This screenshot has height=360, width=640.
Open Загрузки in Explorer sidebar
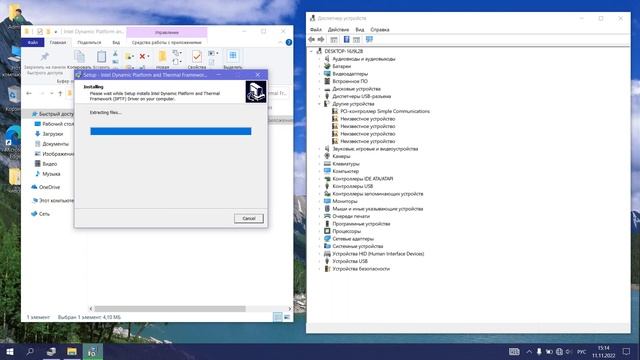[53, 134]
